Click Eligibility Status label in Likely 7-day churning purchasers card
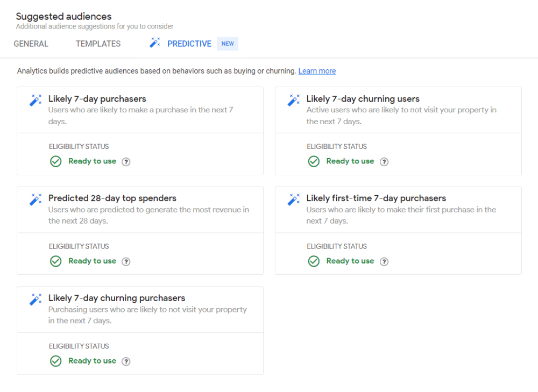This screenshot has height=392, width=538. pyautogui.click(x=79, y=346)
